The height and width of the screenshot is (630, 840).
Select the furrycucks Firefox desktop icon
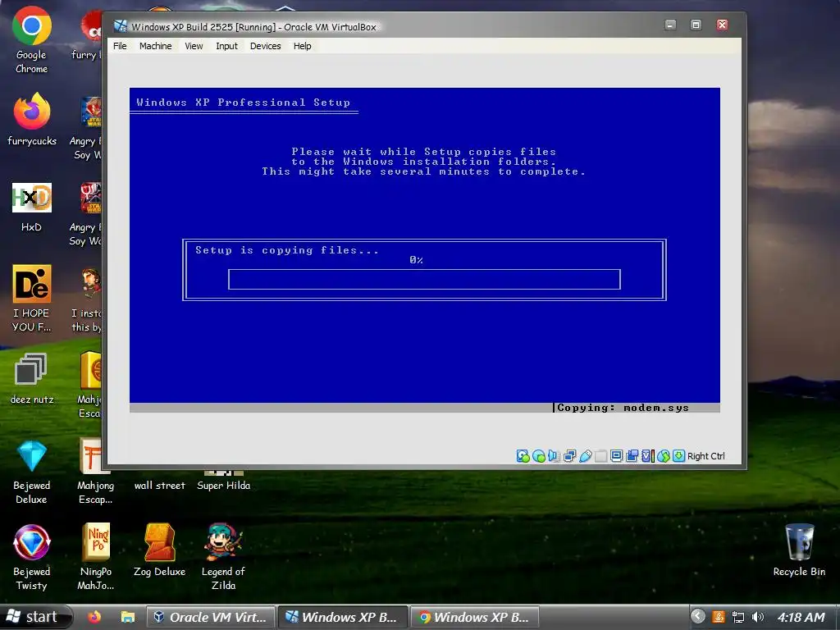[32, 119]
